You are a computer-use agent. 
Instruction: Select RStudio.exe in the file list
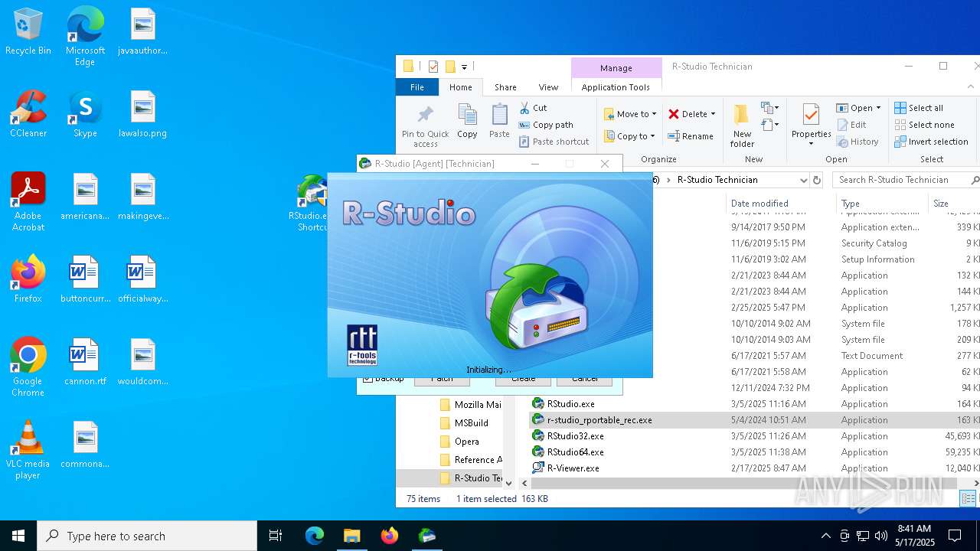point(570,404)
